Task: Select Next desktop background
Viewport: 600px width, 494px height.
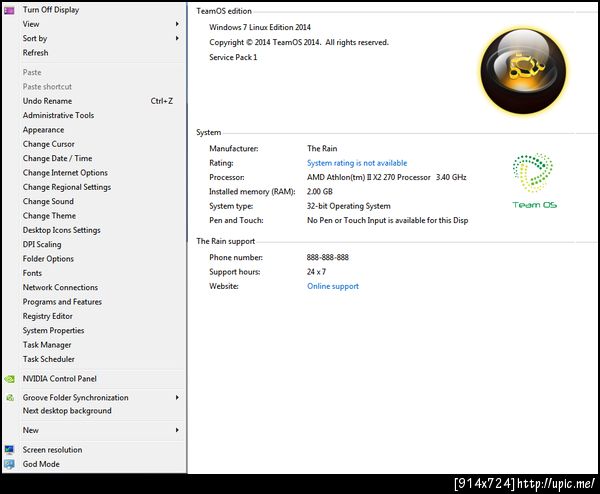Action: 67,411
